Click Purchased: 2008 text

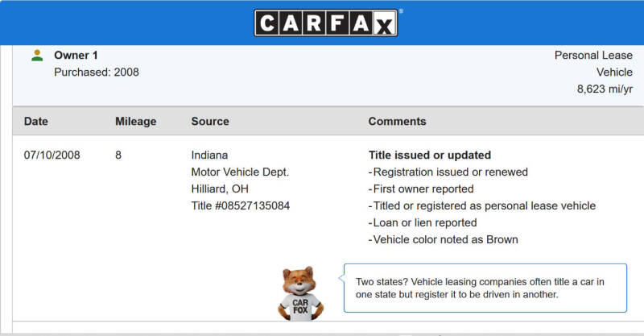(x=97, y=72)
